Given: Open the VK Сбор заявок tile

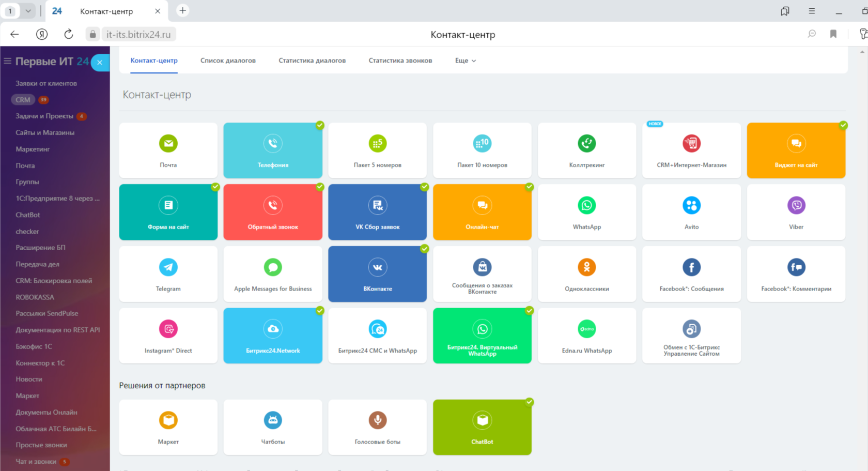Looking at the screenshot, I should tap(377, 212).
